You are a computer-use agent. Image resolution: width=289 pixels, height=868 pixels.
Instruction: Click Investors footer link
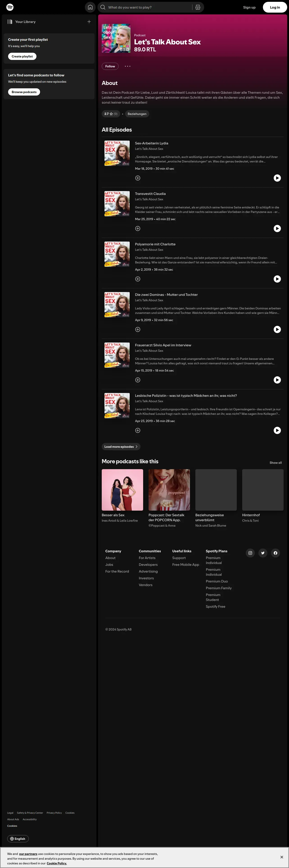tap(146, 578)
